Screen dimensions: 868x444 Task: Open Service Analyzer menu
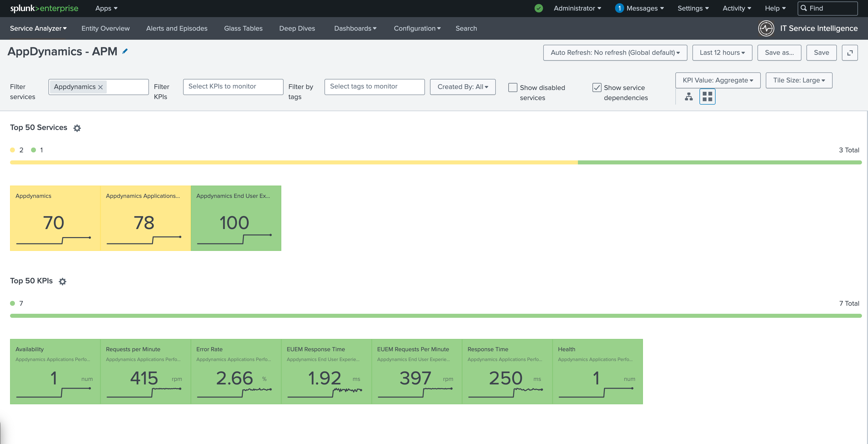[38, 28]
